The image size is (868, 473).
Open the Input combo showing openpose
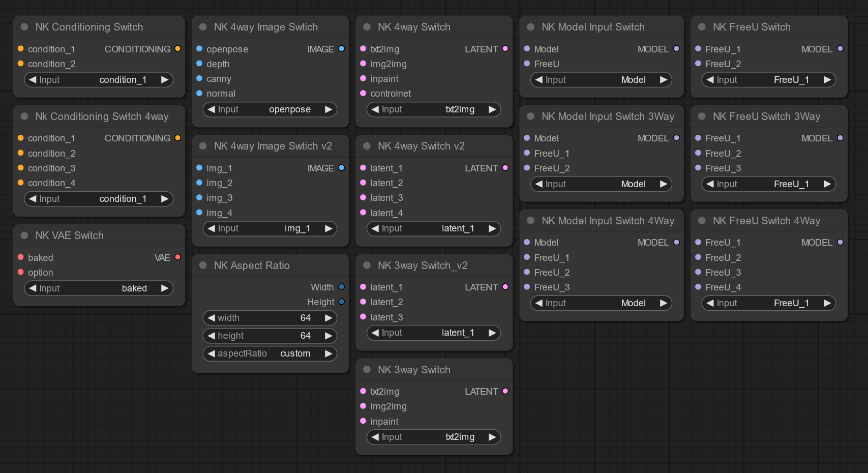pos(270,109)
